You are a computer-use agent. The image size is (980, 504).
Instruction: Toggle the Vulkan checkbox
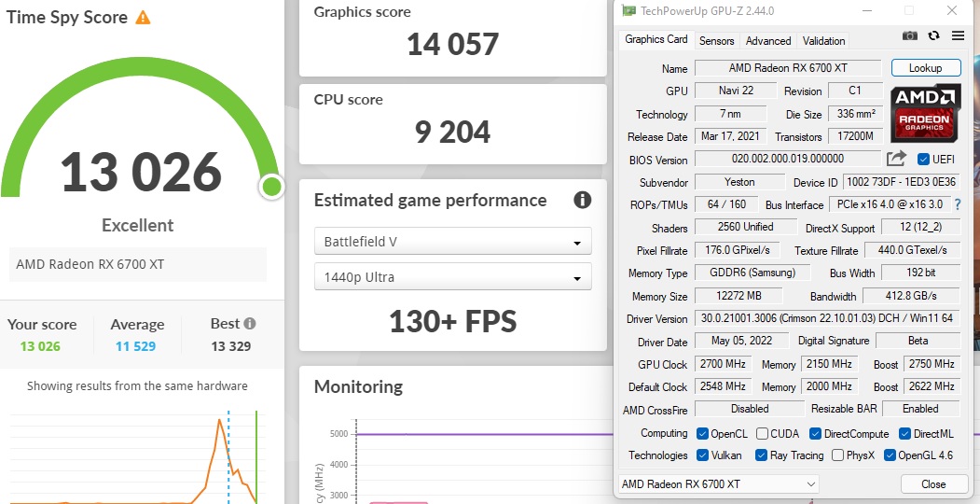[702, 455]
